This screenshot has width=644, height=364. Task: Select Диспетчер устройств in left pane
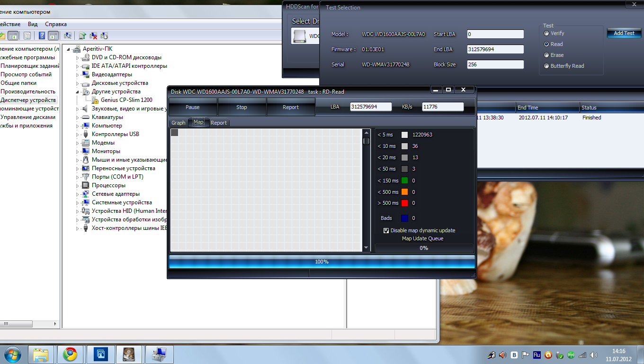coord(28,100)
